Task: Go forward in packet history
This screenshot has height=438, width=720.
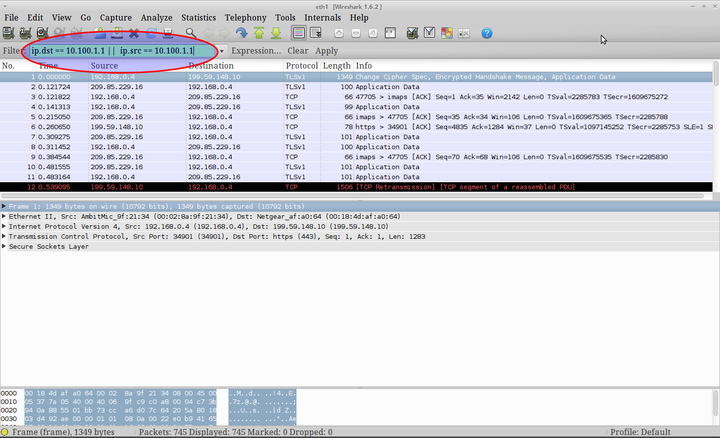Action: coord(225,33)
